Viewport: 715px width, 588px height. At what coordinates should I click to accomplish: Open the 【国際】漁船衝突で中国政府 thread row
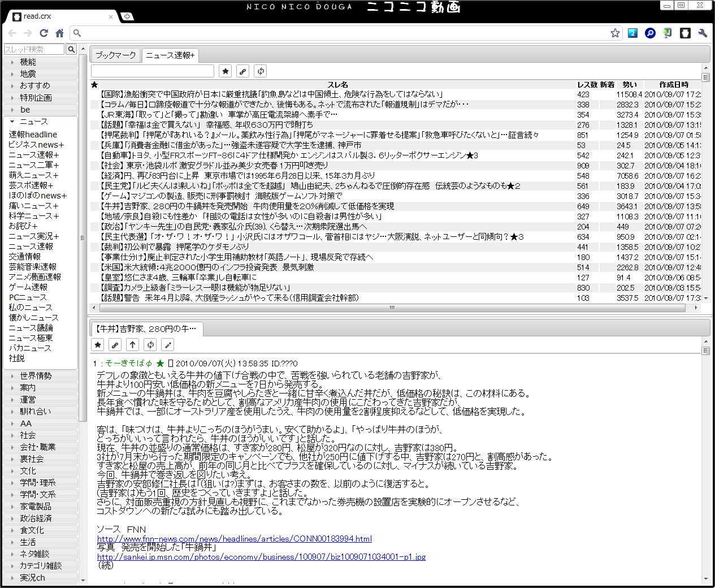tap(396, 94)
